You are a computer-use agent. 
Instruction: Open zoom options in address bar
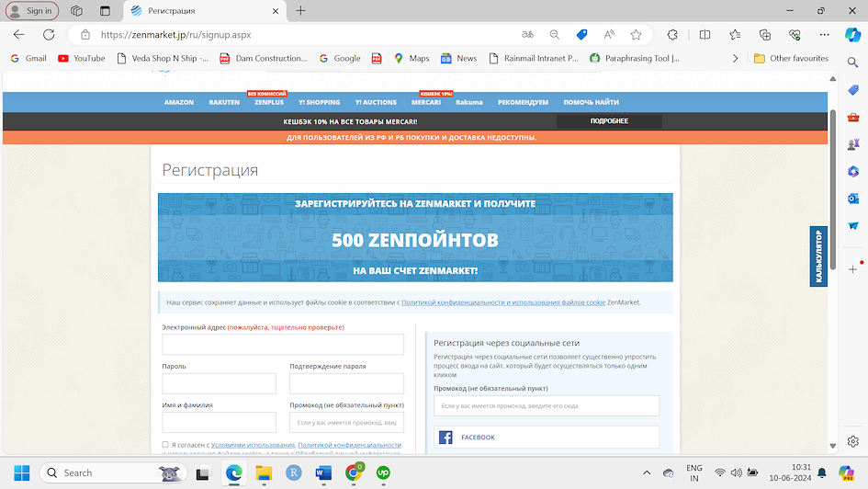[x=554, y=34]
